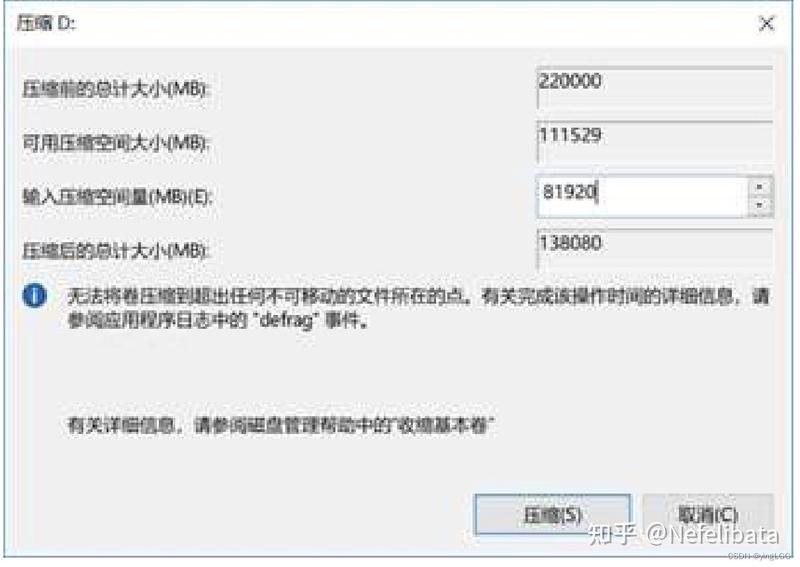Click the 输入压缩空间量(MB)(E) label
This screenshot has height=567, width=800.
[117, 197]
